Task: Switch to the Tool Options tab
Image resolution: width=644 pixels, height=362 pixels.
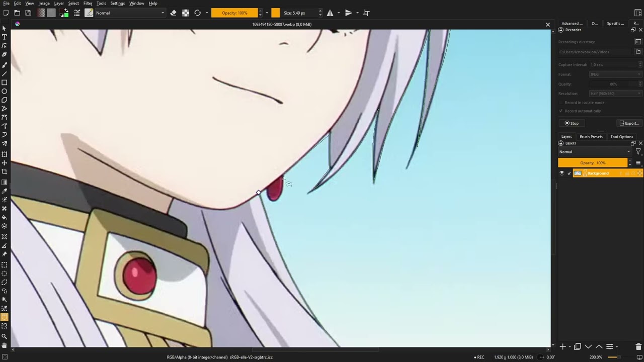Action: pos(622,137)
